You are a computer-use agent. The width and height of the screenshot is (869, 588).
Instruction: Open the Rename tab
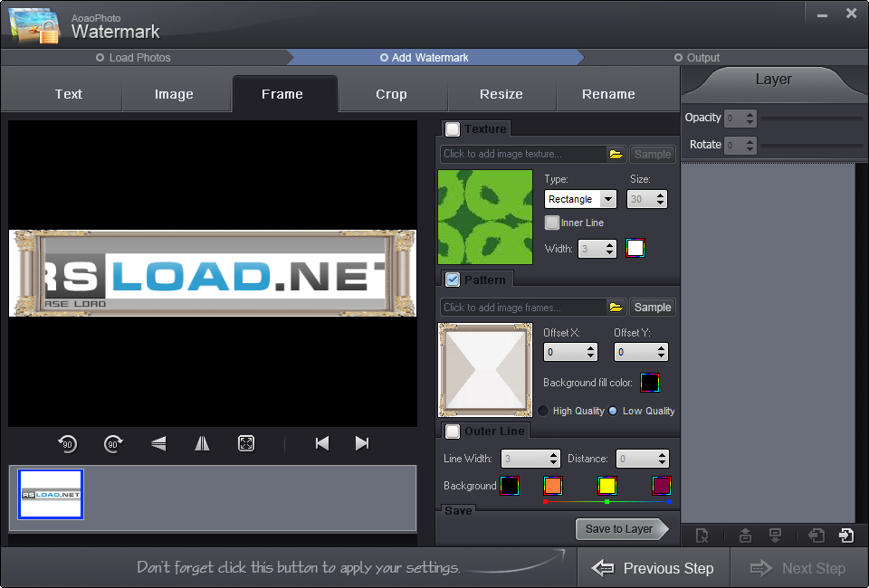point(608,94)
